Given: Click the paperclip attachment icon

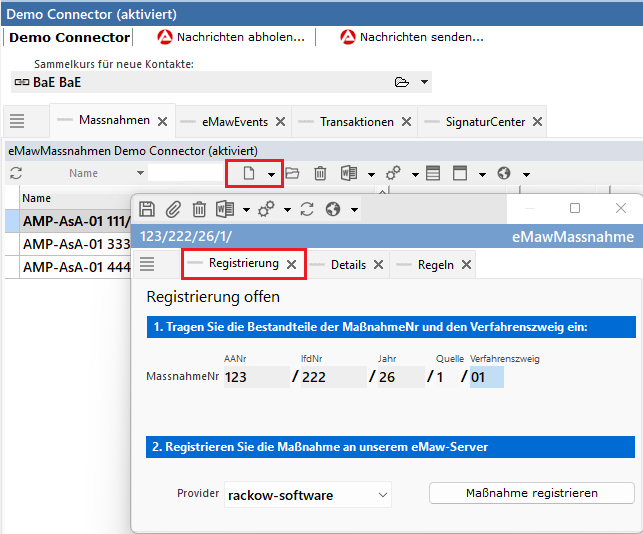Looking at the screenshot, I should point(173,209).
